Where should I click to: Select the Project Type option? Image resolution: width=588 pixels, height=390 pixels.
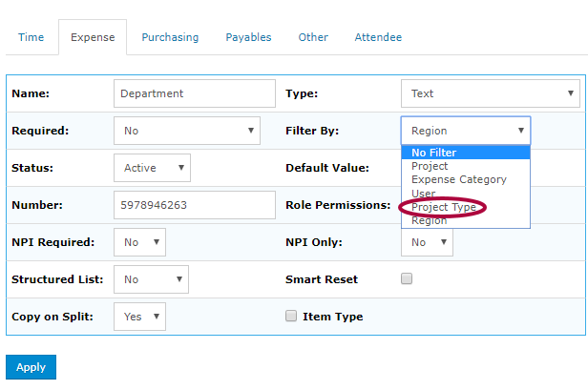point(466,207)
